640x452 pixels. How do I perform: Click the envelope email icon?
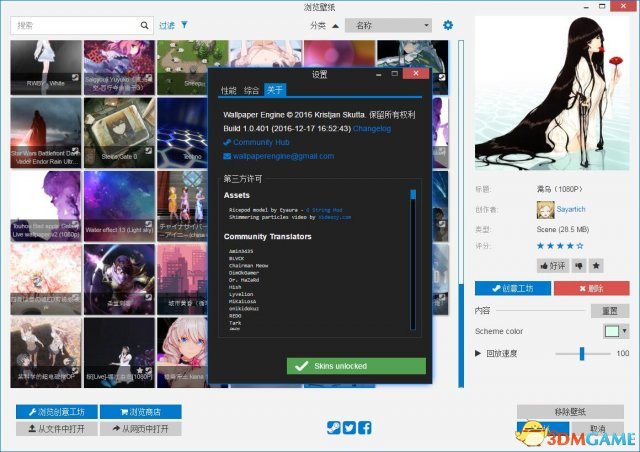tap(227, 156)
